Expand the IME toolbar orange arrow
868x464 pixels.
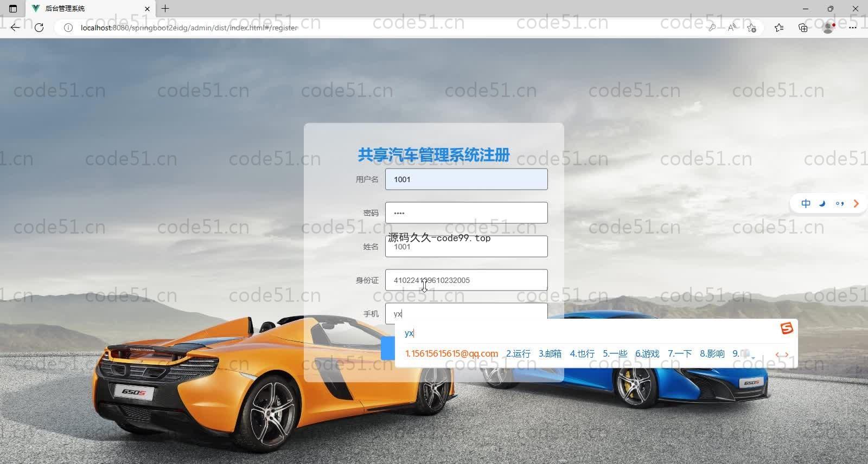click(x=856, y=203)
